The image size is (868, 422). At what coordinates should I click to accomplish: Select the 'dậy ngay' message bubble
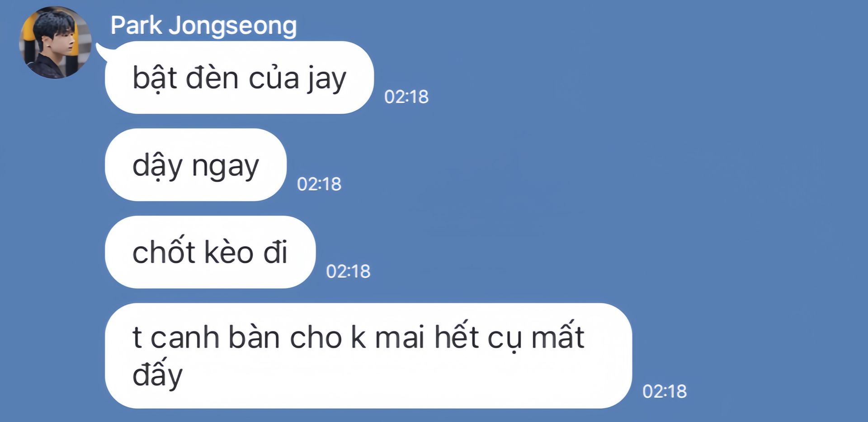[x=196, y=165]
